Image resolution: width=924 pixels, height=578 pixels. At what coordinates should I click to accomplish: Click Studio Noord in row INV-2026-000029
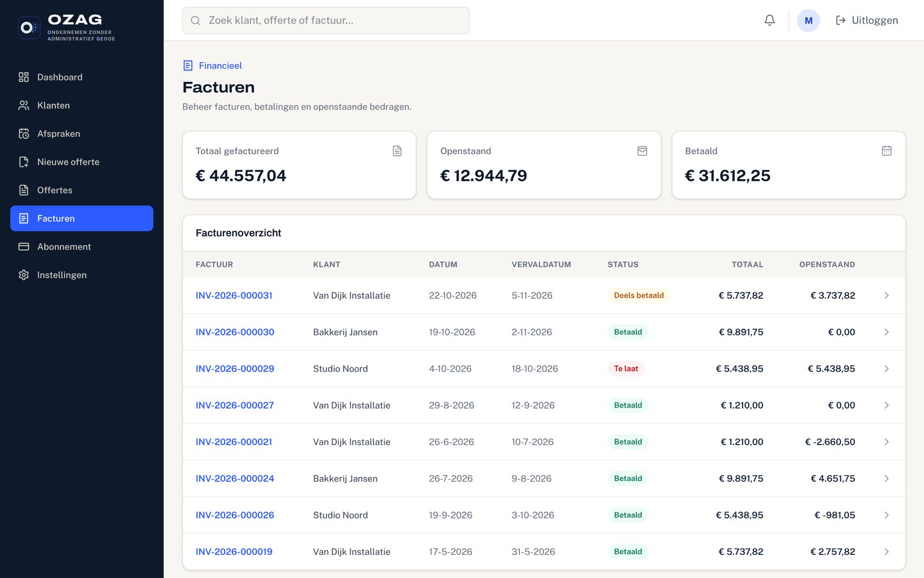coord(340,369)
